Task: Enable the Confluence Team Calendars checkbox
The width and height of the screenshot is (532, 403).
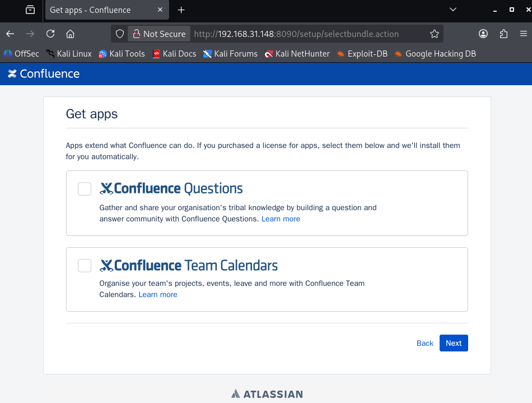Action: pos(84,266)
